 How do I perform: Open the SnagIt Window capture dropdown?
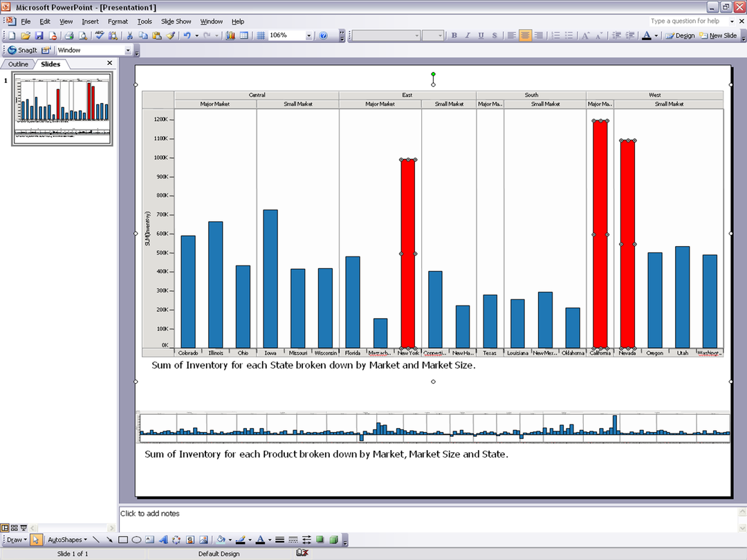(128, 50)
